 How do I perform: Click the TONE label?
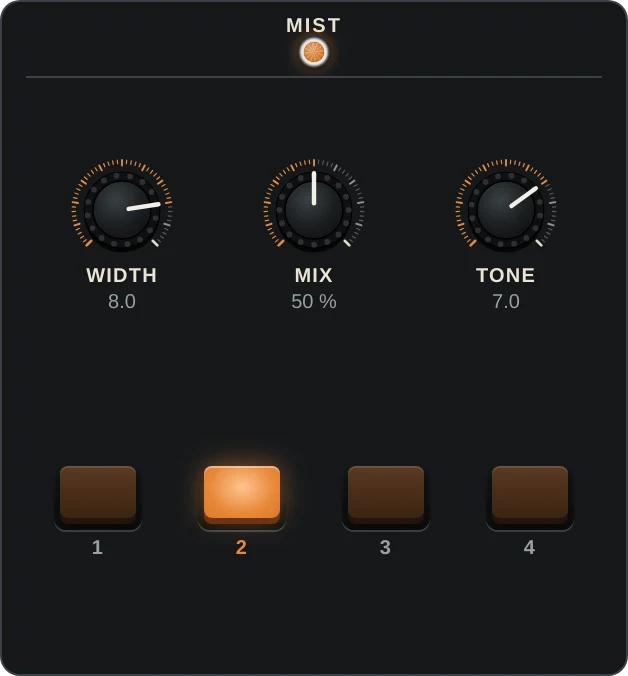click(506, 275)
